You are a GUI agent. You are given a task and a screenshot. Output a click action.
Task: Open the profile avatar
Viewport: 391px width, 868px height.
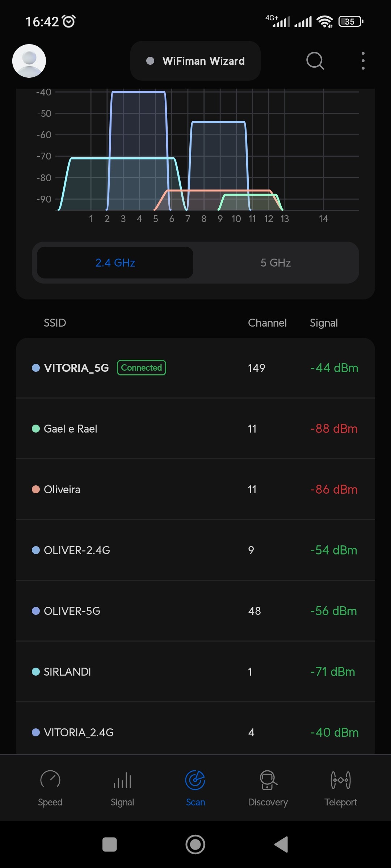[x=29, y=61]
